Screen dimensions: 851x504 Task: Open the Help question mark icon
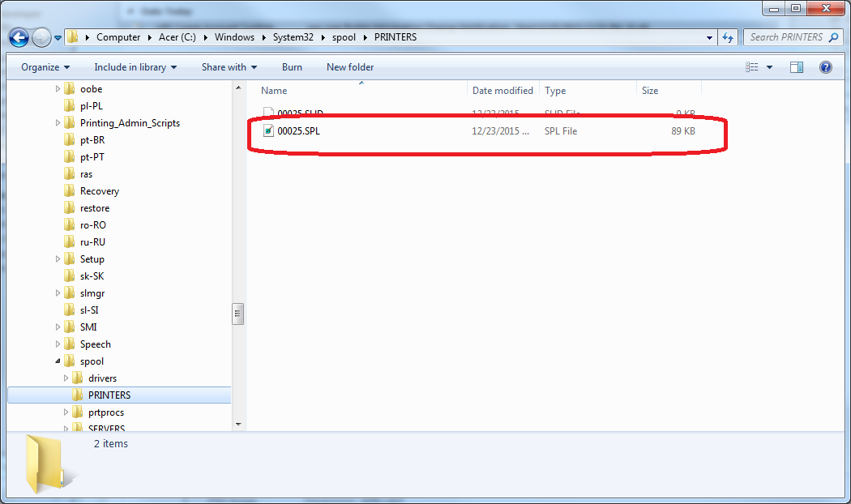825,67
